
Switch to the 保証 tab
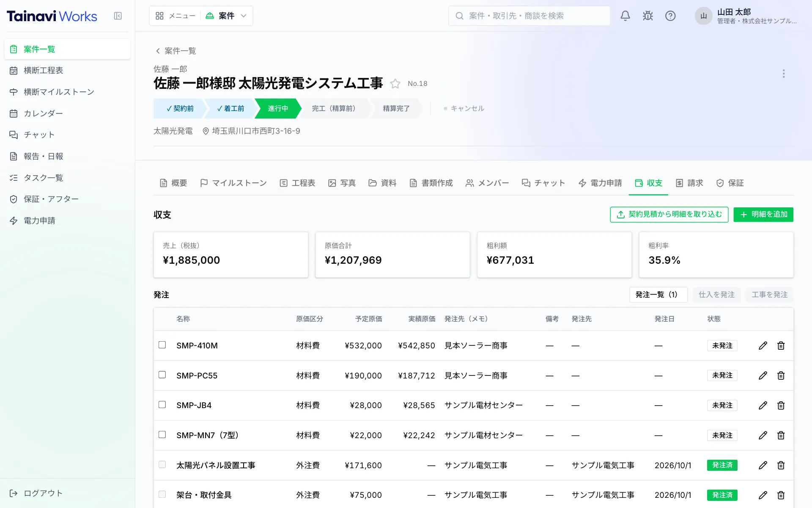(x=730, y=183)
